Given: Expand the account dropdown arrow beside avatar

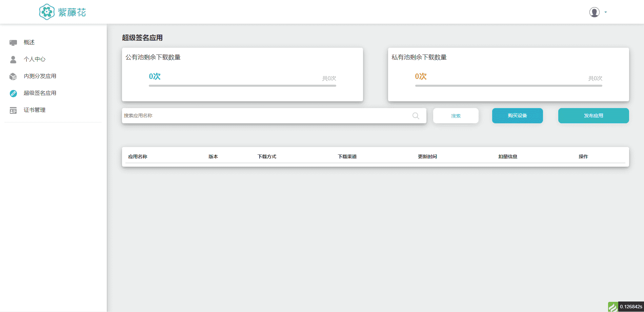Looking at the screenshot, I should pos(606,12).
